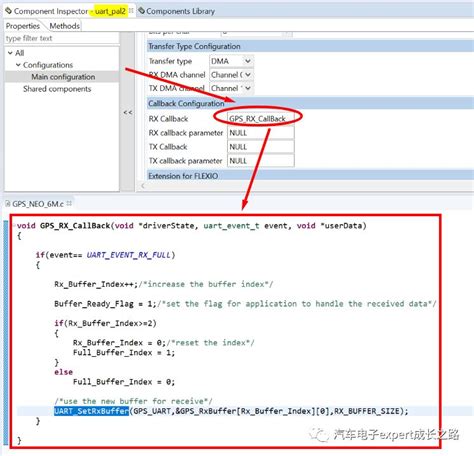Switch to the Properties tab
This screenshot has width=474, height=456.
pos(22,26)
